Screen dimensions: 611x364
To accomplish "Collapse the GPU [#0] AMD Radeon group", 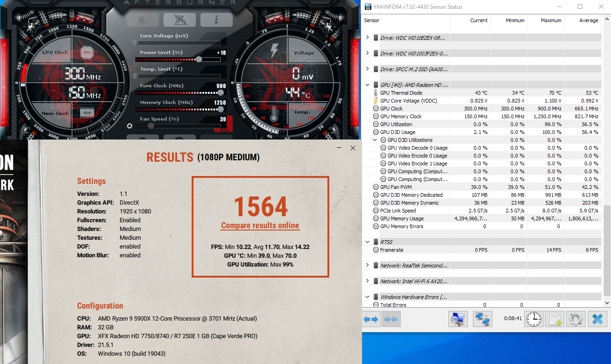I will tap(368, 85).
